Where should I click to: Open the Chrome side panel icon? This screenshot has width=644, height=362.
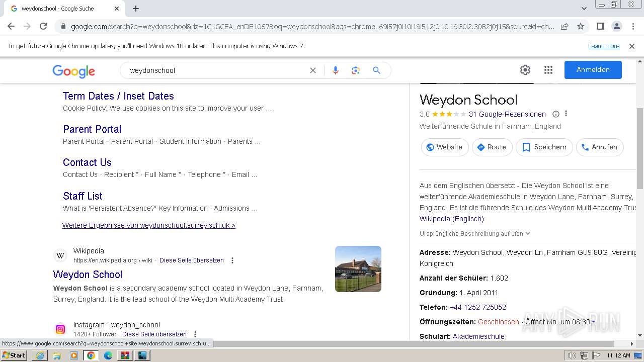(x=600, y=26)
